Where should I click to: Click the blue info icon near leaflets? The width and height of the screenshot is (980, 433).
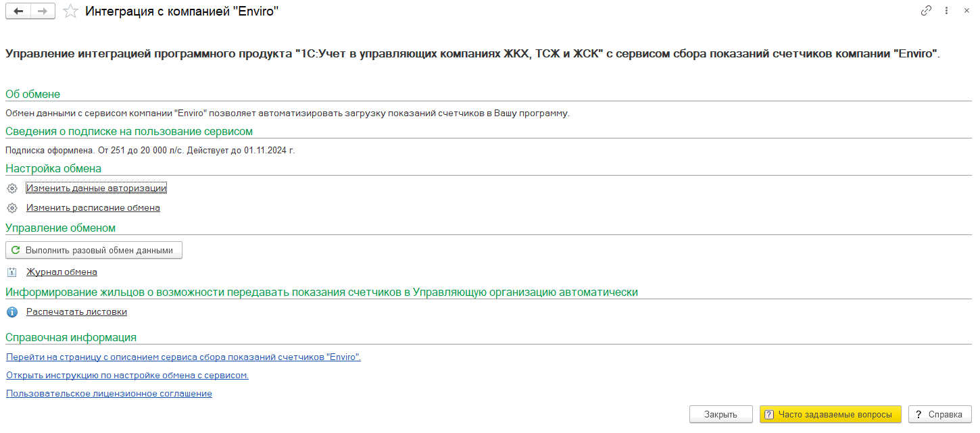click(x=11, y=312)
